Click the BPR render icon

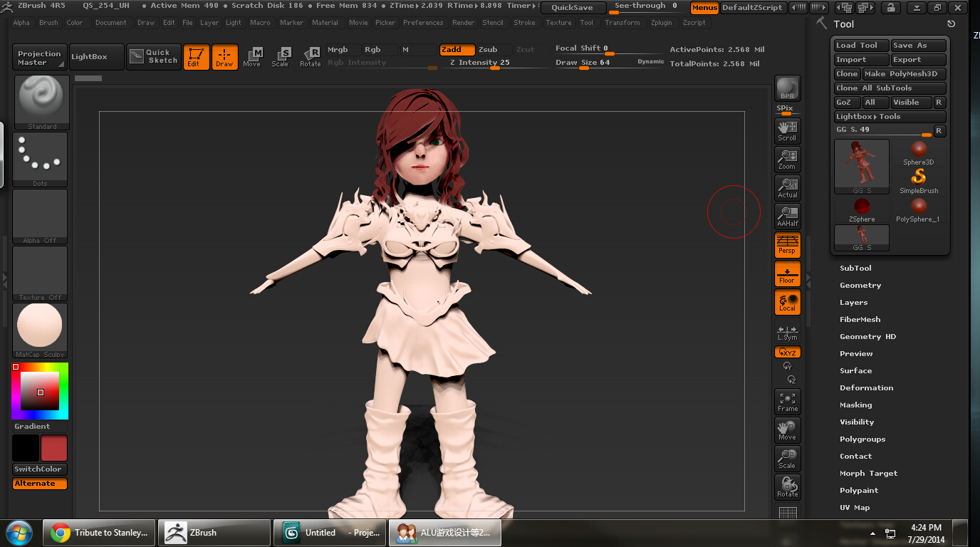(787, 88)
